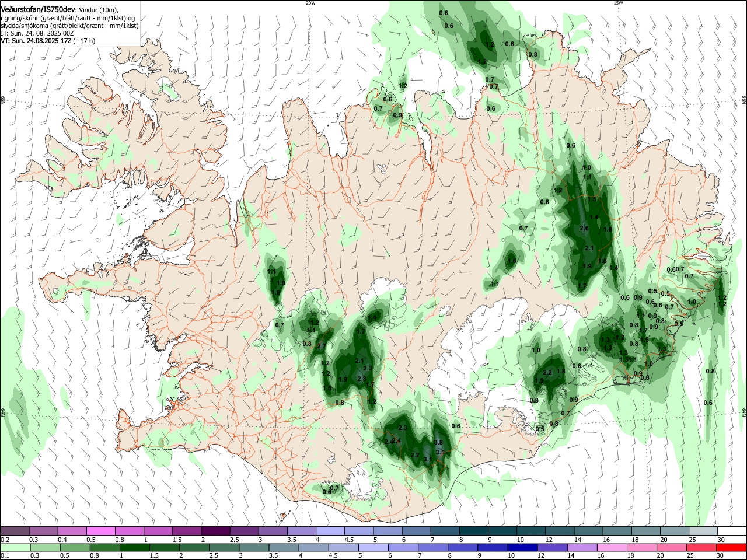This screenshot has width=747, height=560.
Task: Click the "3.5" precipitation value on the map
Action: [440, 452]
